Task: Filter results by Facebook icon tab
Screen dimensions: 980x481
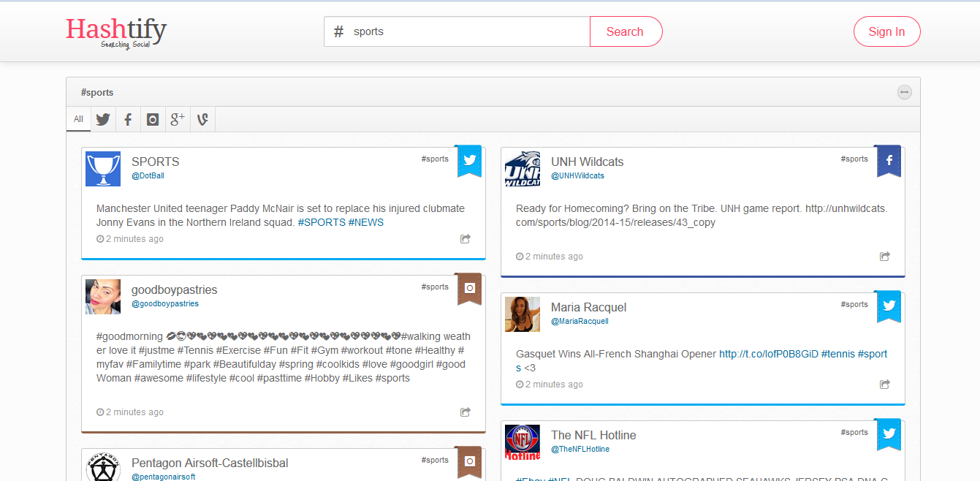Action: coord(128,119)
